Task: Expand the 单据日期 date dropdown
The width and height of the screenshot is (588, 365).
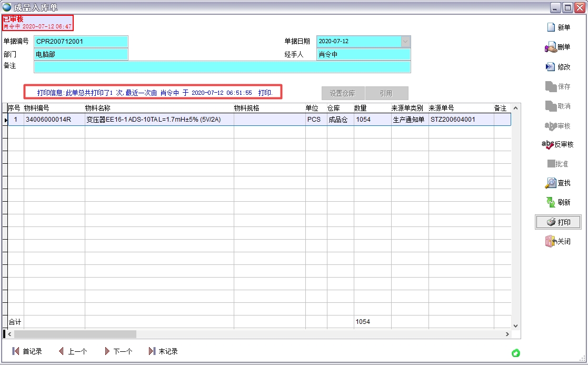Action: pos(405,42)
